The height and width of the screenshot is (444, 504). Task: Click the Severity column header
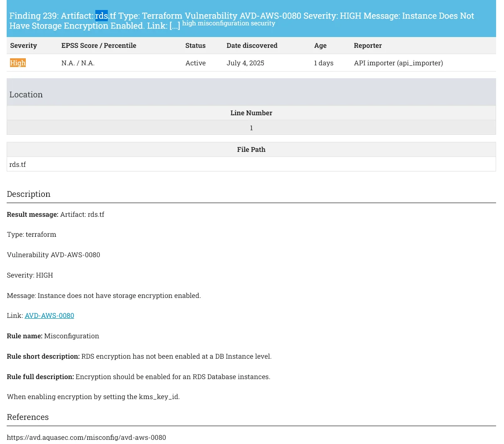pyautogui.click(x=24, y=46)
